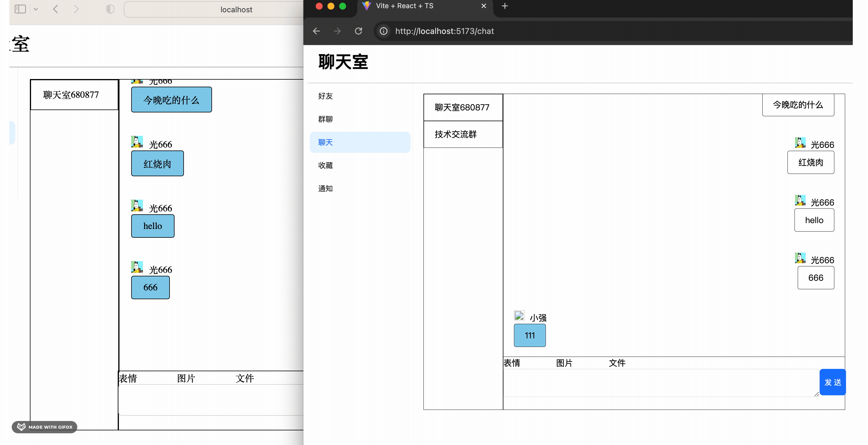Open 通知 menu item
This screenshot has height=445, width=868.
(325, 189)
